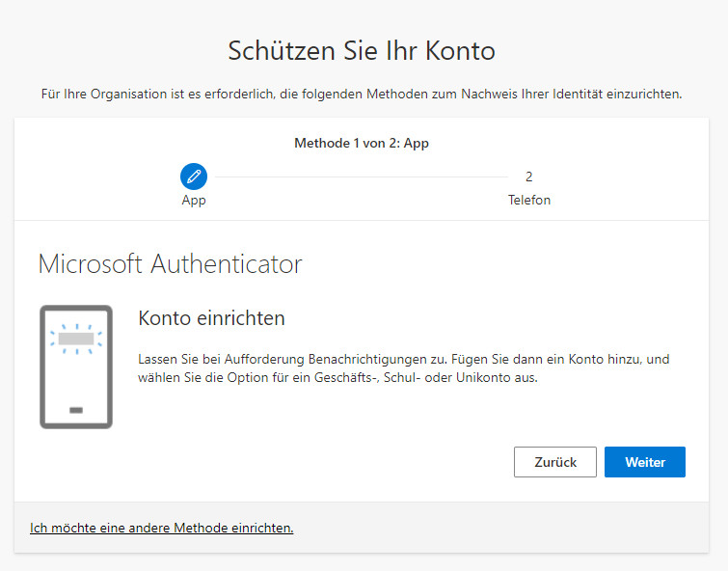This screenshot has width=728, height=571.
Task: Open "Ich möchte eine andere Methode einrichten" link
Action: [x=162, y=528]
